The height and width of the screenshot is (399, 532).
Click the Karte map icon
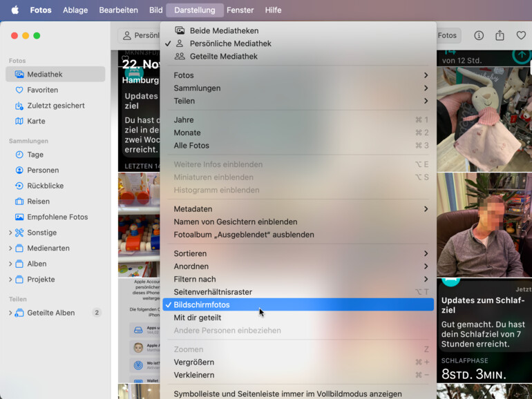(x=19, y=121)
